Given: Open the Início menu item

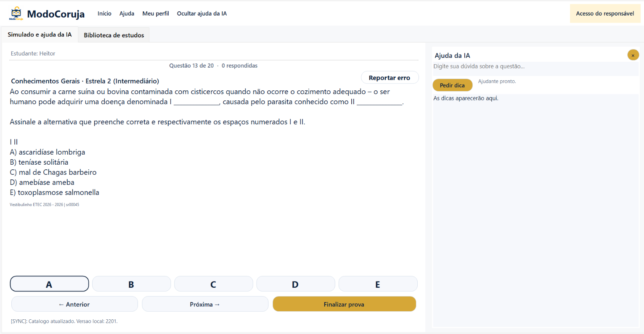Looking at the screenshot, I should click(104, 13).
